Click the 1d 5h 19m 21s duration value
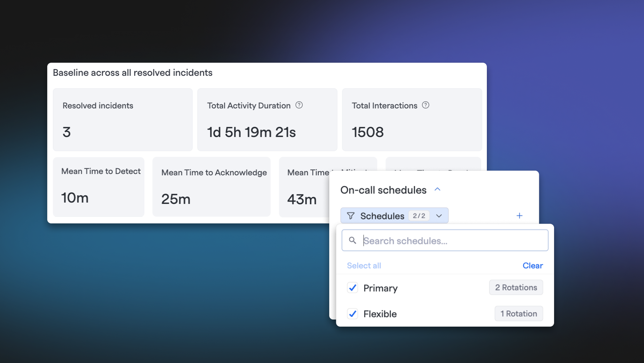This screenshot has width=644, height=363. (x=251, y=132)
